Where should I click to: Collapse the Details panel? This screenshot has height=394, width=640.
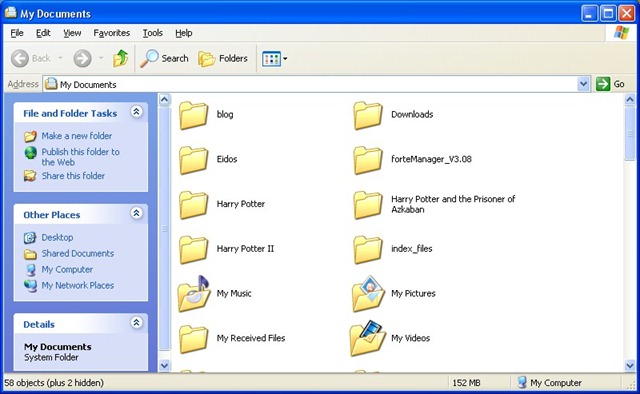tap(136, 323)
